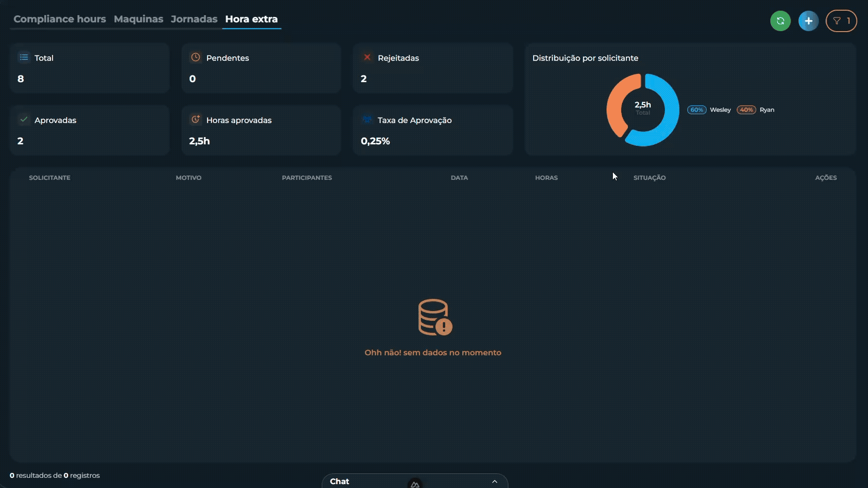Click the green refresh button
Image resolution: width=868 pixels, height=488 pixels.
pos(781,21)
